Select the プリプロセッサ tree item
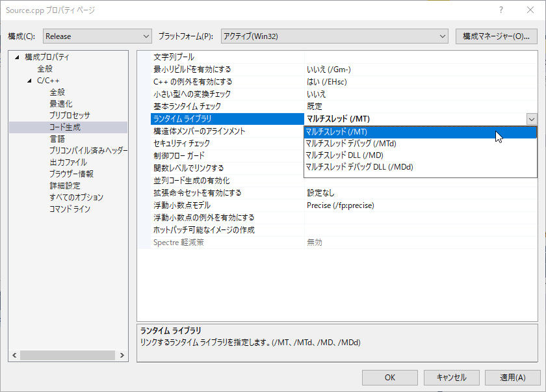The width and height of the screenshot is (546, 392). [70, 115]
